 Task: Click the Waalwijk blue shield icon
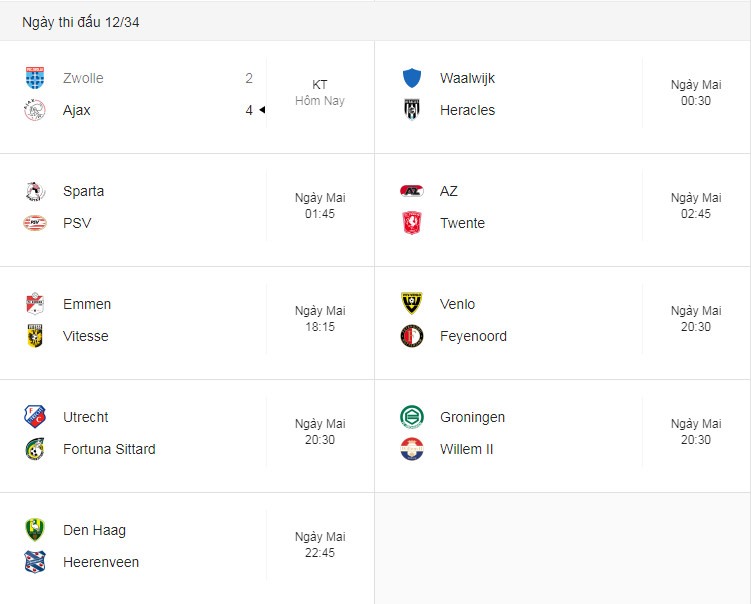coord(412,78)
